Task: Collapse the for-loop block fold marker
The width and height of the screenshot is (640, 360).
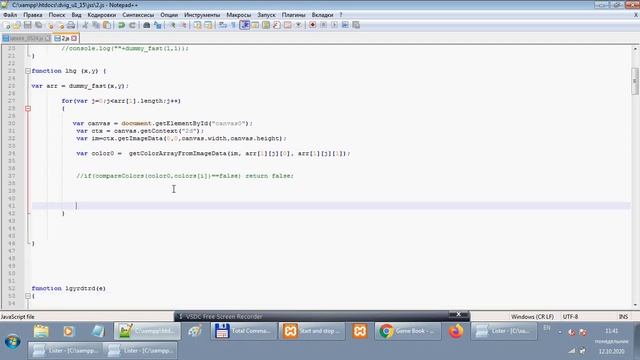Action: point(28,109)
